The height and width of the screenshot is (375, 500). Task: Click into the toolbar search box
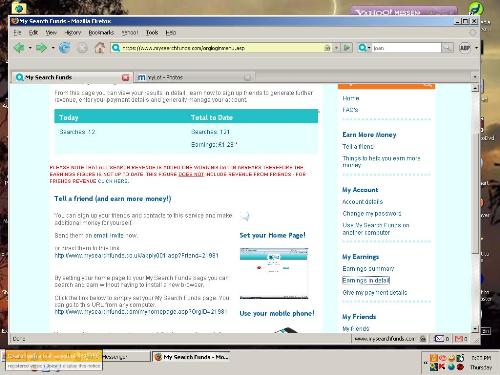tap(406, 48)
